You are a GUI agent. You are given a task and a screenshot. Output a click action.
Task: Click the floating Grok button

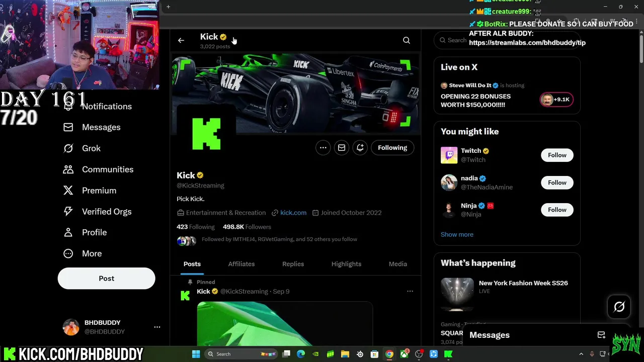click(x=619, y=307)
